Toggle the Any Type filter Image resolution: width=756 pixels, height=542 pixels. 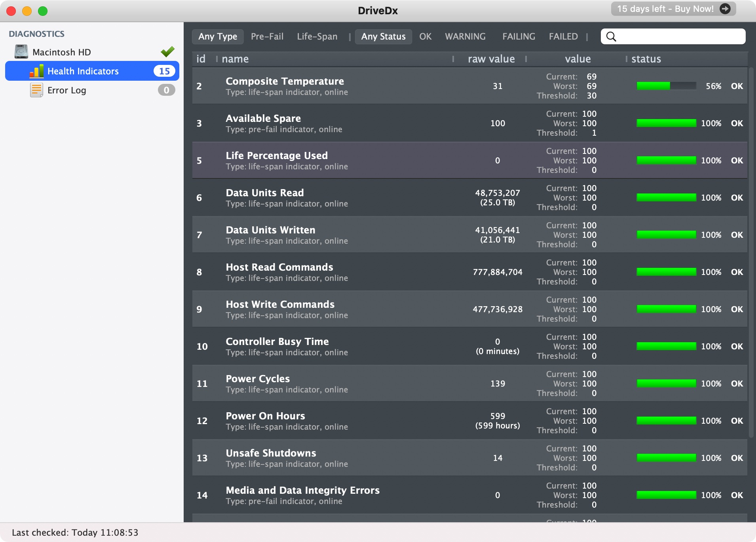218,36
